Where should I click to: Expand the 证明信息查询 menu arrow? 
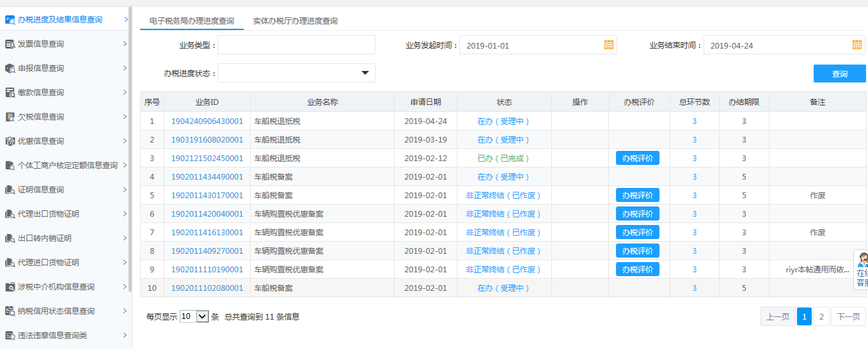(x=125, y=190)
